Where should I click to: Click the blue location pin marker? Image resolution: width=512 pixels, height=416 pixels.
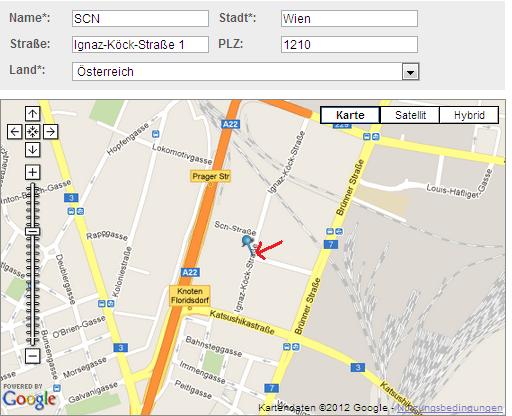(247, 241)
